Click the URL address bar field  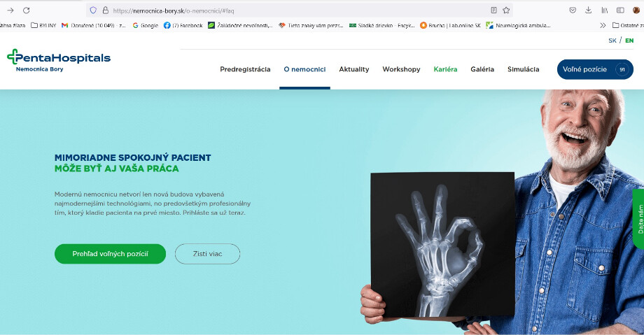pyautogui.click(x=299, y=10)
